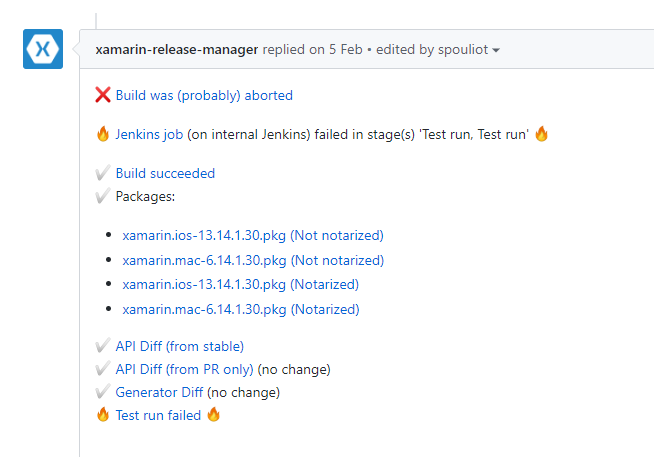
Task: Click the fire emoji after Test run failed
Action: (x=213, y=415)
